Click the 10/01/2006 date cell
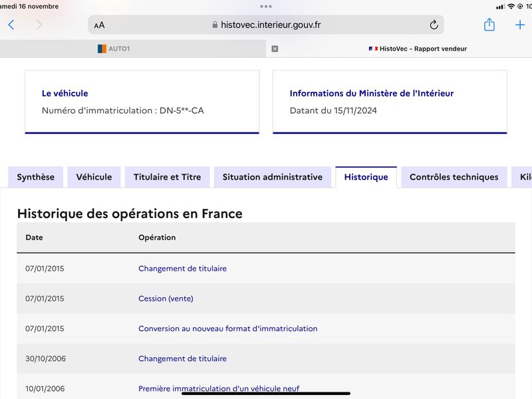 [x=45, y=388]
